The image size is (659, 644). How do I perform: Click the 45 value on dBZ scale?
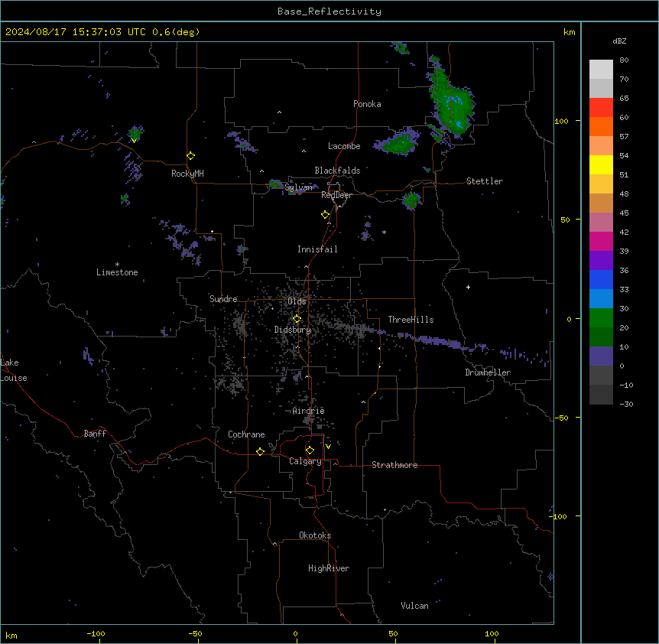click(624, 213)
